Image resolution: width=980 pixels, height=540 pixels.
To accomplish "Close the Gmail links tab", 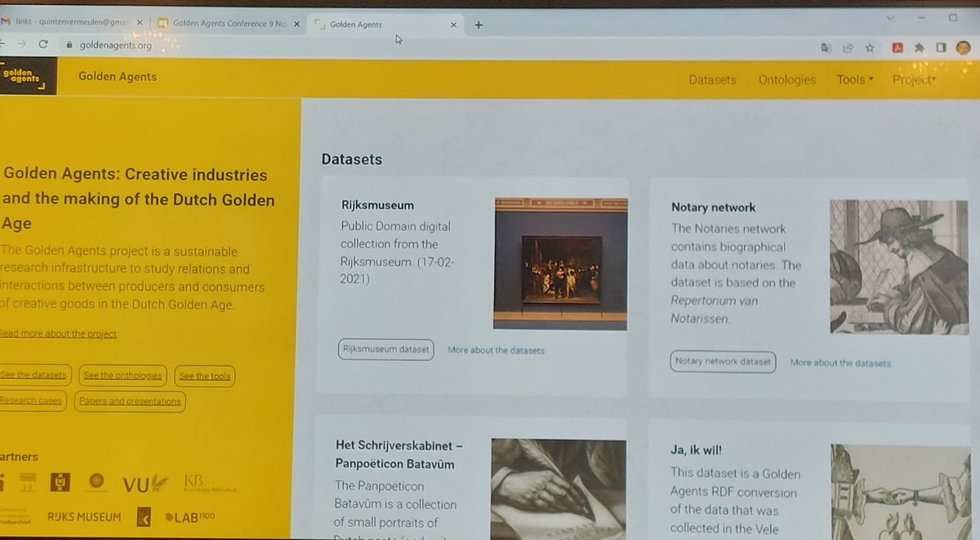I will tap(139, 23).
